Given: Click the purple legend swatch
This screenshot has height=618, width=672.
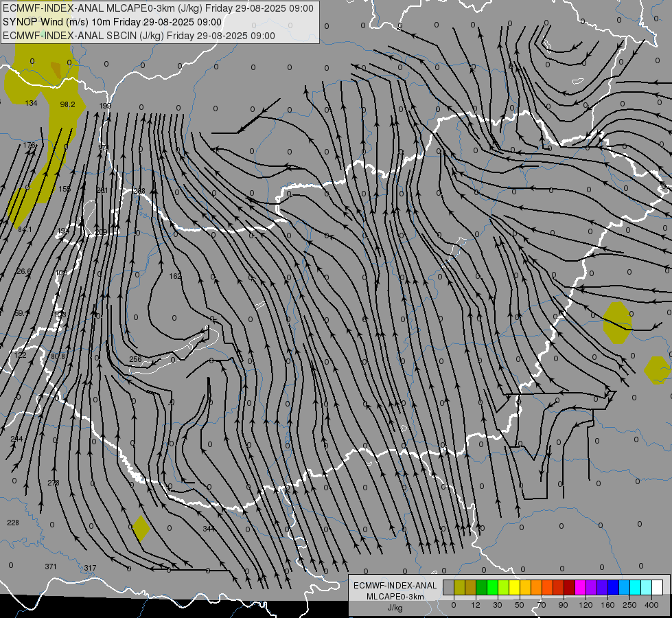Looking at the screenshot, I should [592, 588].
